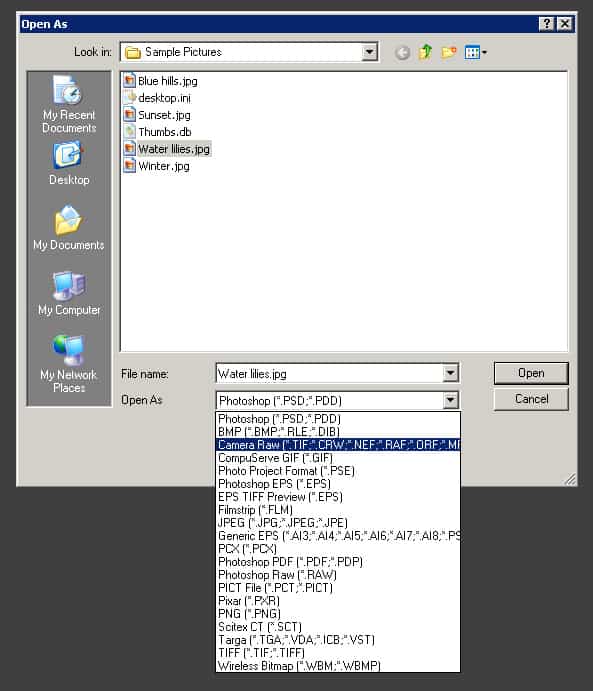
Task: Select the Blue hills.jpg file name
Action: (168, 81)
